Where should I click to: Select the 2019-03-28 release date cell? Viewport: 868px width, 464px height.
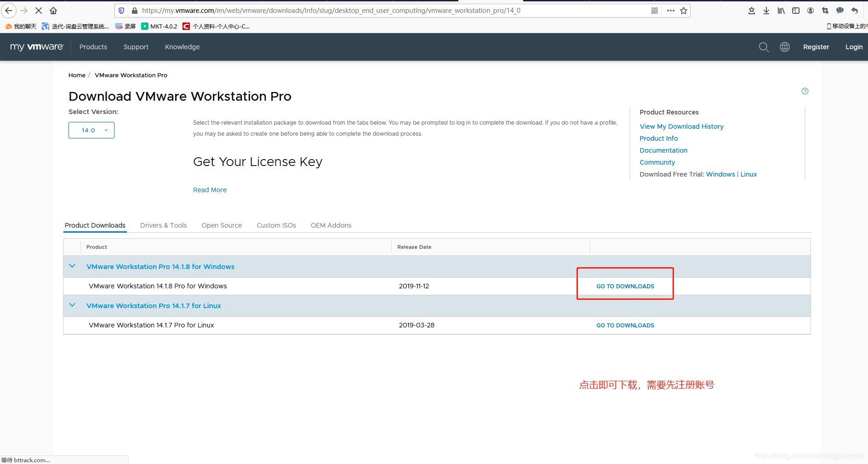click(x=417, y=325)
